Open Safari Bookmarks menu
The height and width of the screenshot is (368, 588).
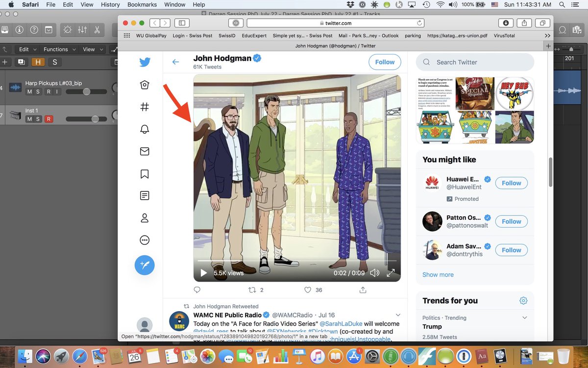point(142,4)
